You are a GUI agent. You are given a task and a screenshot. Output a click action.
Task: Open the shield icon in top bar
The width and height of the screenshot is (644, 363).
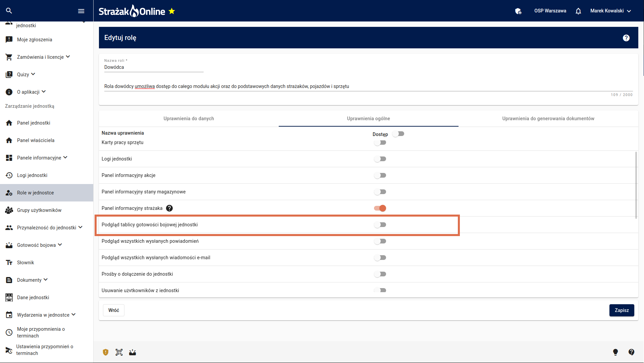518,11
